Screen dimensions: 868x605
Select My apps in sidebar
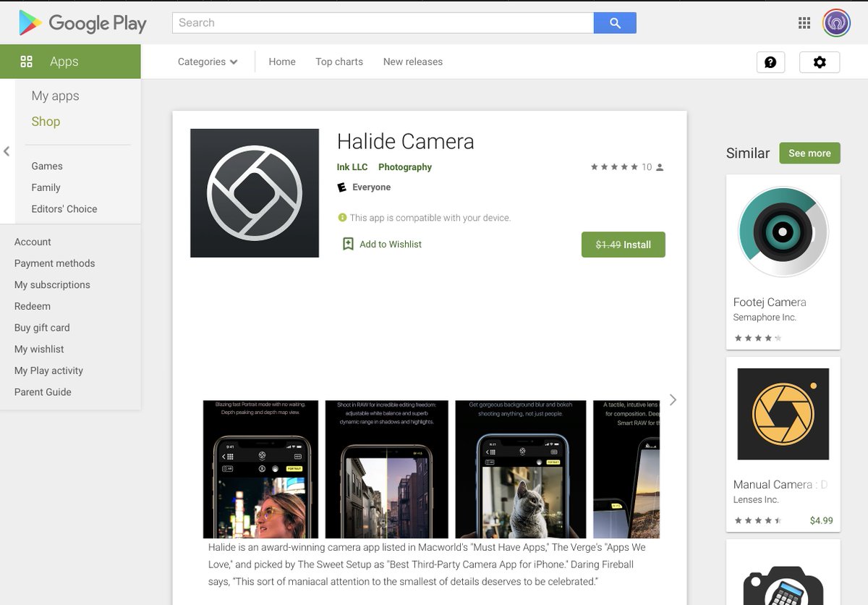[55, 96]
